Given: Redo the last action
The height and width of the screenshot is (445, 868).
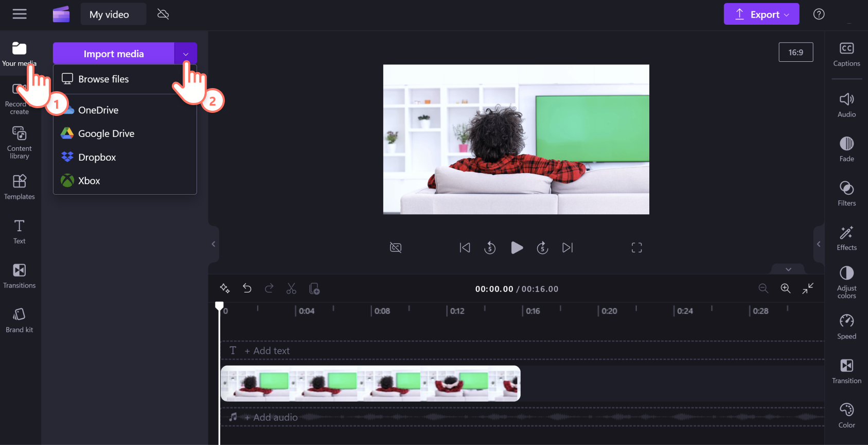Looking at the screenshot, I should [269, 288].
